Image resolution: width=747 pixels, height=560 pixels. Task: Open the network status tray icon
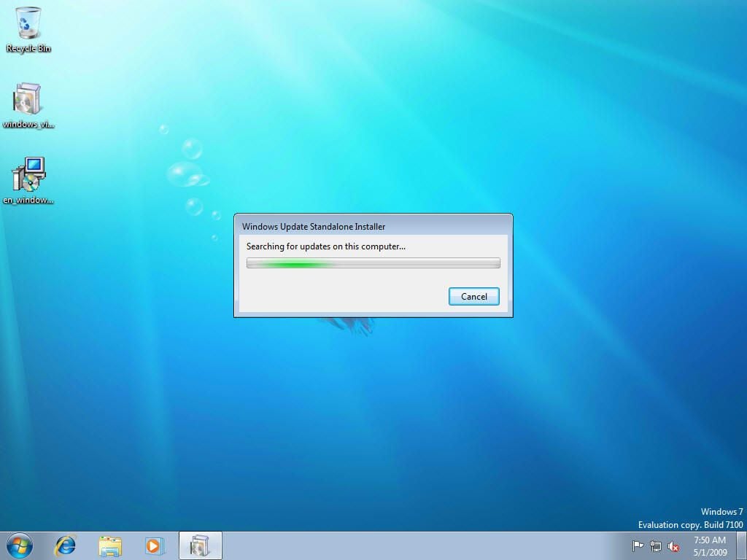click(656, 546)
